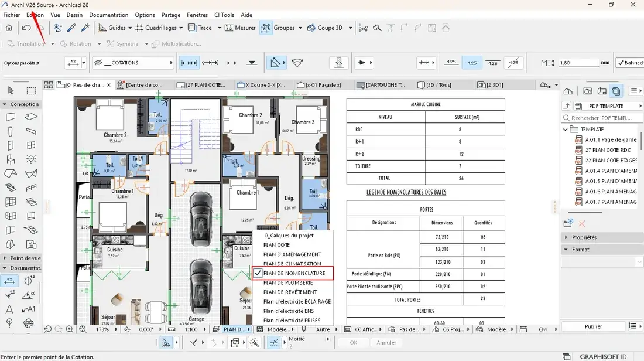Open the COTATIONS layer dropdown

133,63
